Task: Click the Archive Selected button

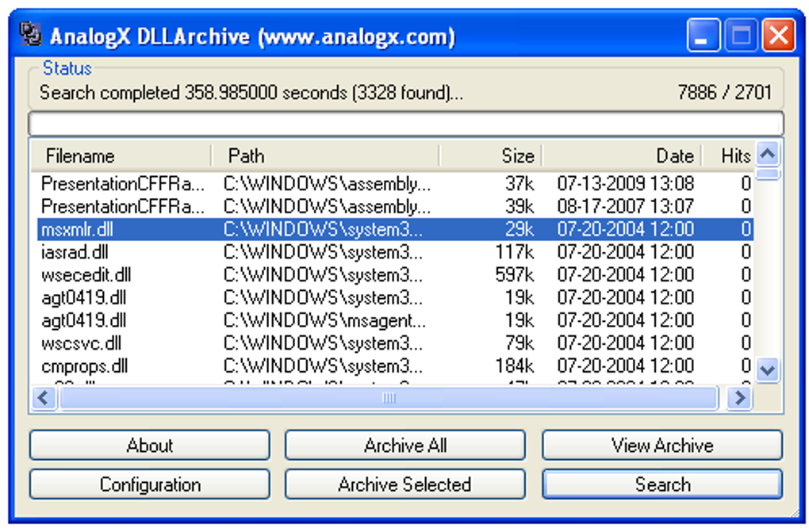Action: tap(405, 484)
